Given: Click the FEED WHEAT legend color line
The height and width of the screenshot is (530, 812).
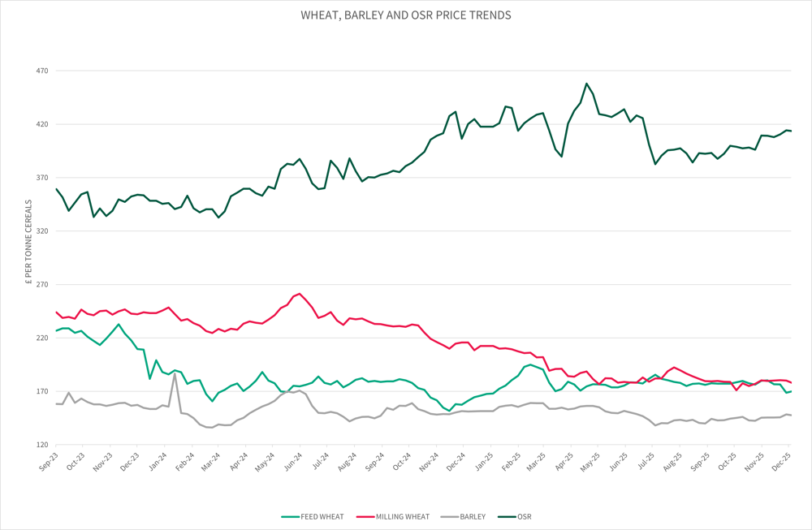Looking at the screenshot, I should point(292,516).
